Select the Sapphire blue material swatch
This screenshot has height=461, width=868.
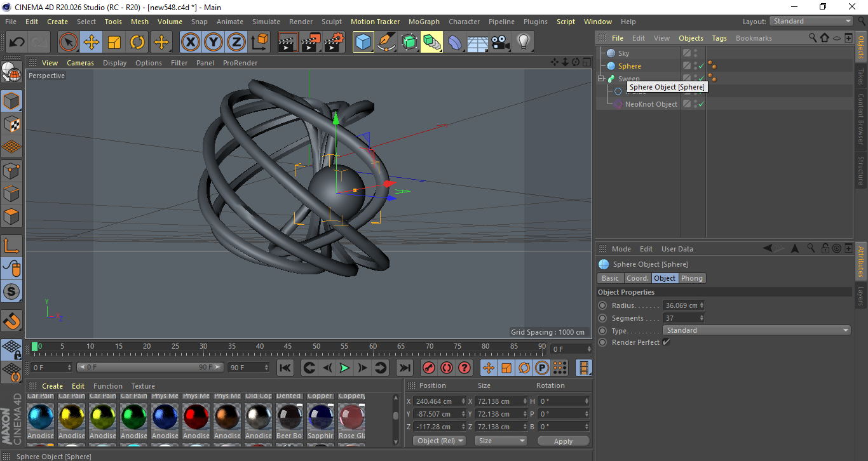click(x=320, y=417)
